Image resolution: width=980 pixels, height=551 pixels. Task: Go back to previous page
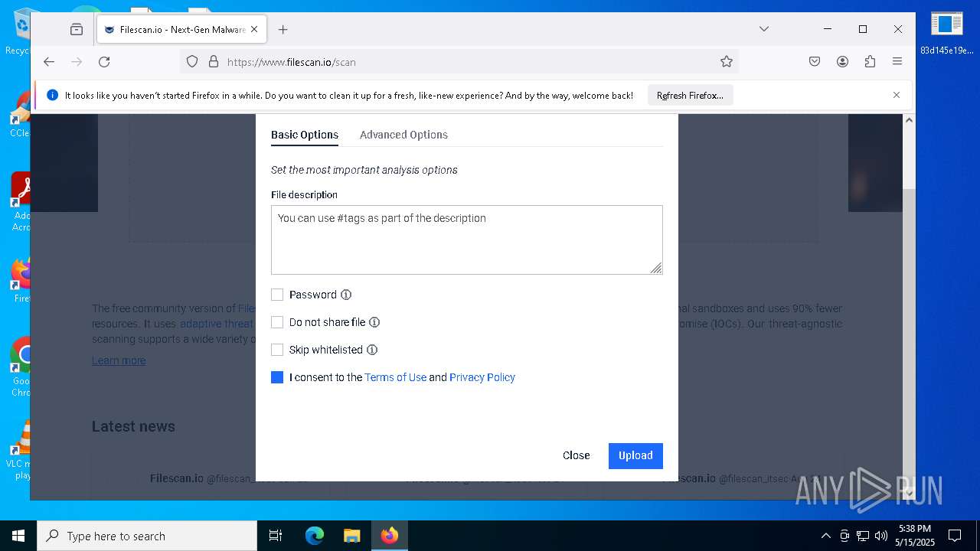pos(49,62)
